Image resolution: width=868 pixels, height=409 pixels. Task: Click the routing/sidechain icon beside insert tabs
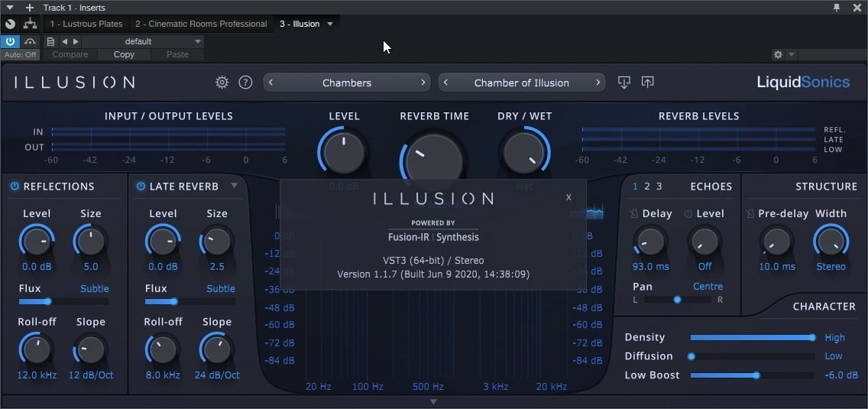pos(31,24)
